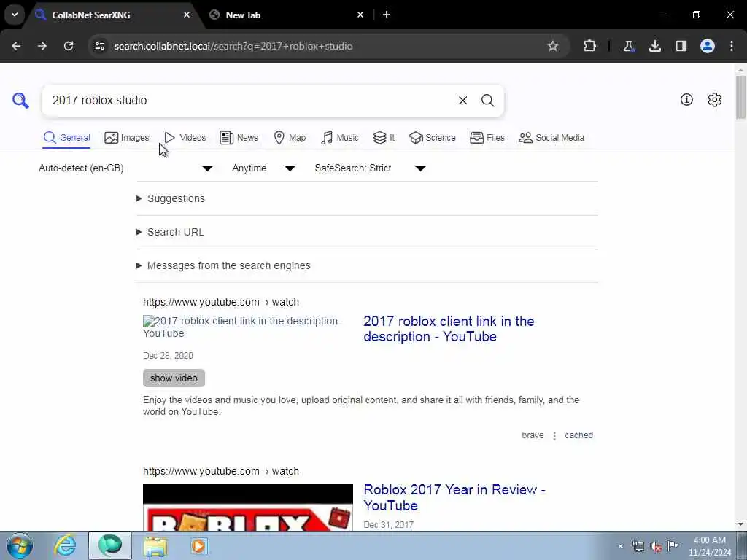Open the browser three-dot menu
The image size is (747, 560).
coord(732,46)
